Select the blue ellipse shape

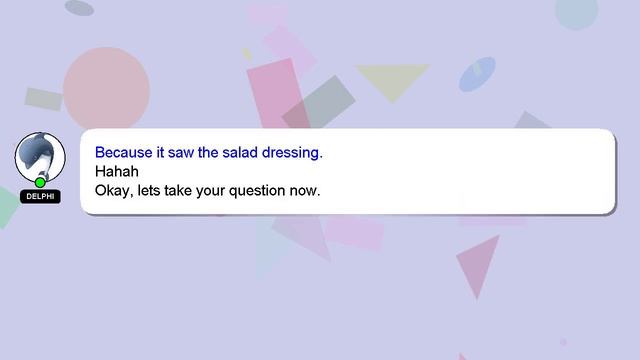(477, 74)
